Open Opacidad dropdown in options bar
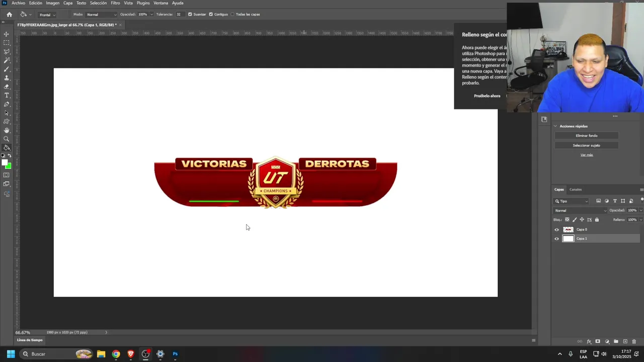Image resolution: width=644 pixels, height=362 pixels. 151,15
